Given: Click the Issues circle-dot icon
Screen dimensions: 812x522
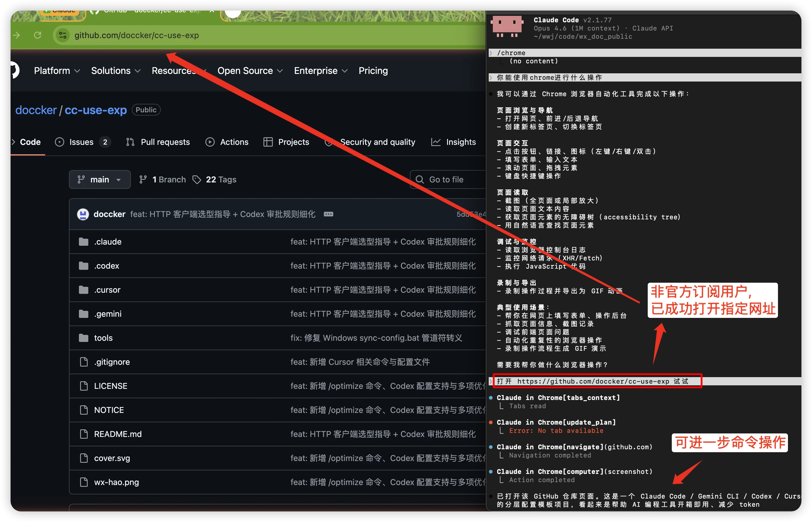Looking at the screenshot, I should (59, 142).
